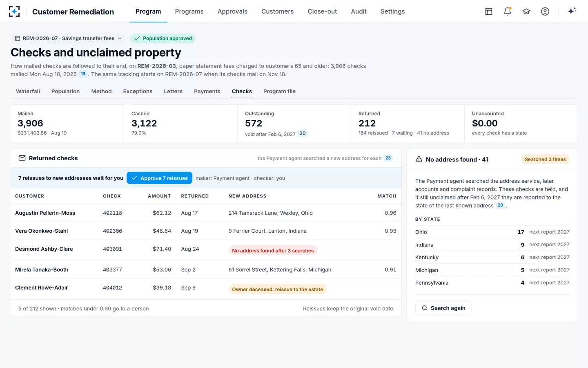Open the Approvals navigation item

click(x=232, y=11)
